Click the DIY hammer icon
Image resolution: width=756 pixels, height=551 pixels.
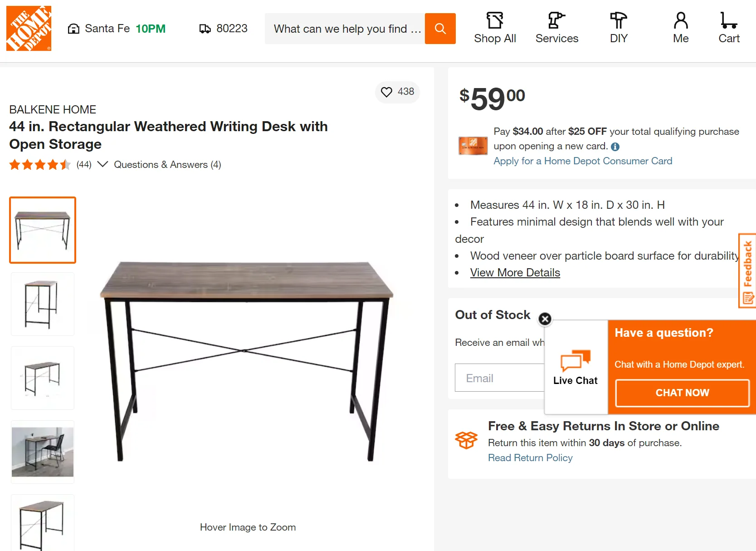618,20
